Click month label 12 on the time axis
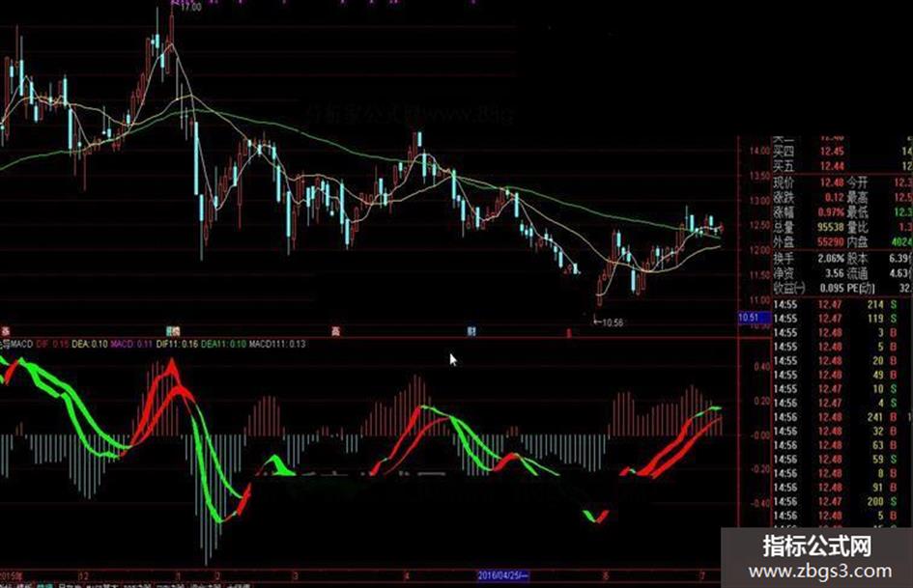913x588 pixels. click(84, 576)
